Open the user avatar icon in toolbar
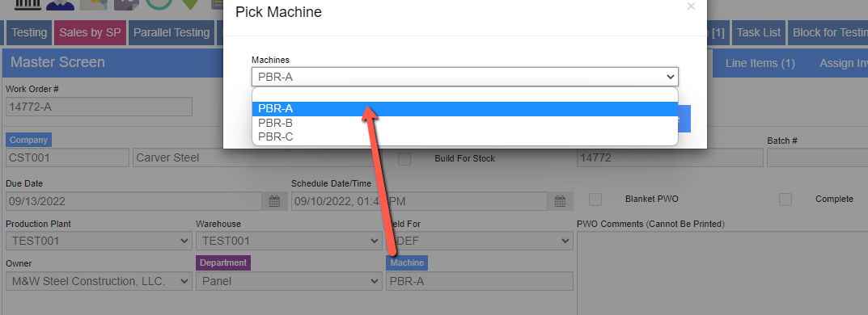Viewport: 868px width, 315px height. point(60,5)
